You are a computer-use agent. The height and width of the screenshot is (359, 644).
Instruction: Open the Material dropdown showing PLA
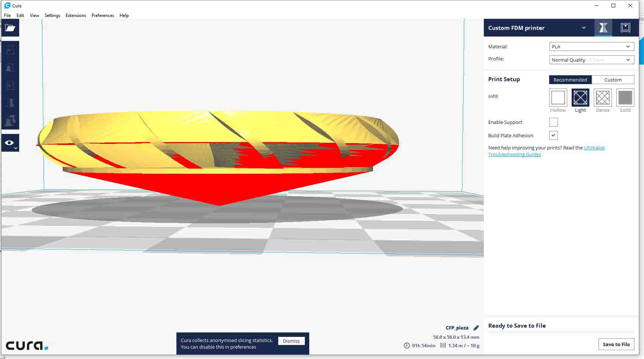click(x=592, y=46)
